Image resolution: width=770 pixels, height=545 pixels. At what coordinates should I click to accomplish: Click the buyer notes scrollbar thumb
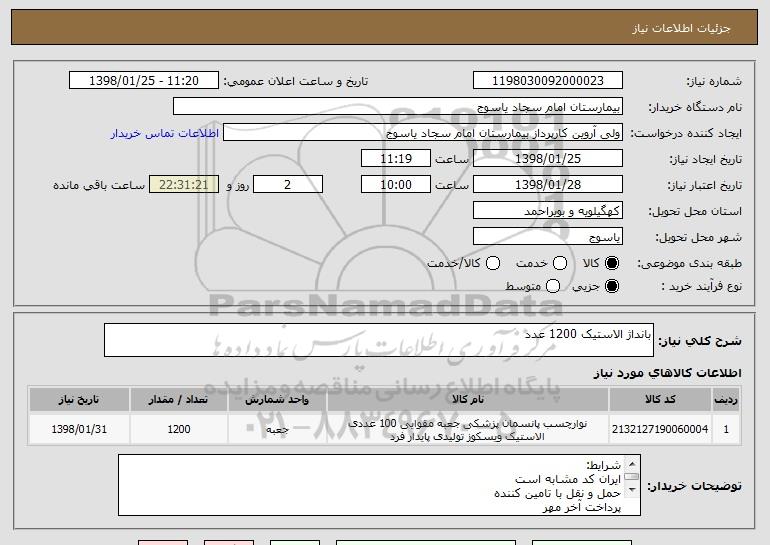(x=632, y=476)
